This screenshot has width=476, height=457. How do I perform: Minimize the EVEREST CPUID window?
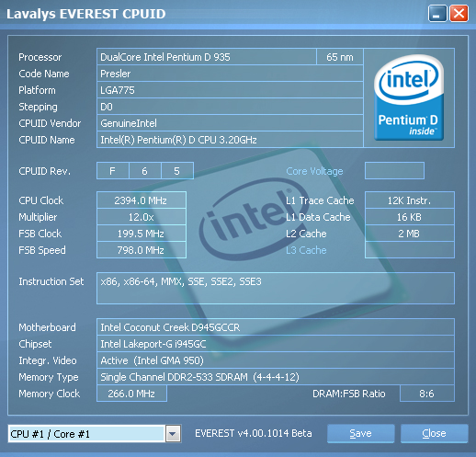click(437, 14)
